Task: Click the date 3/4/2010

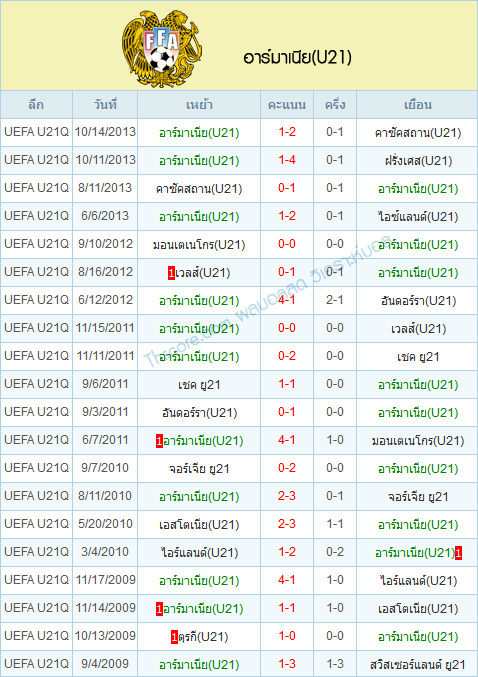Action: (x=105, y=551)
